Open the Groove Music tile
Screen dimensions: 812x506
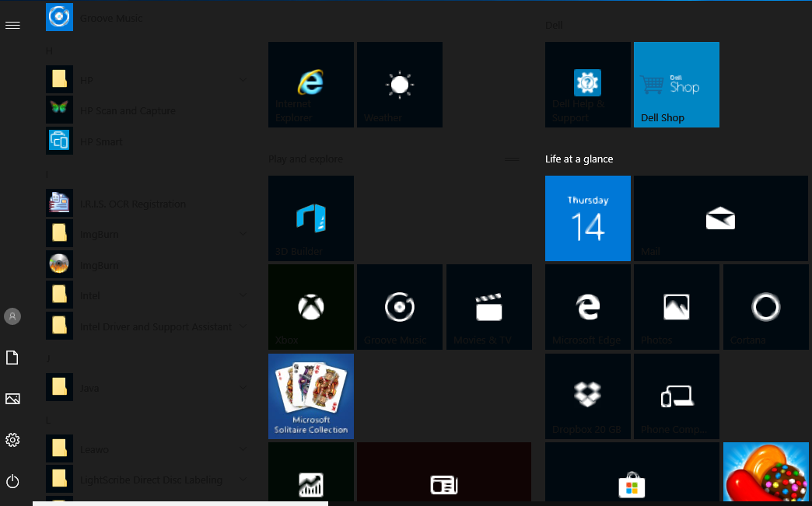pos(400,307)
